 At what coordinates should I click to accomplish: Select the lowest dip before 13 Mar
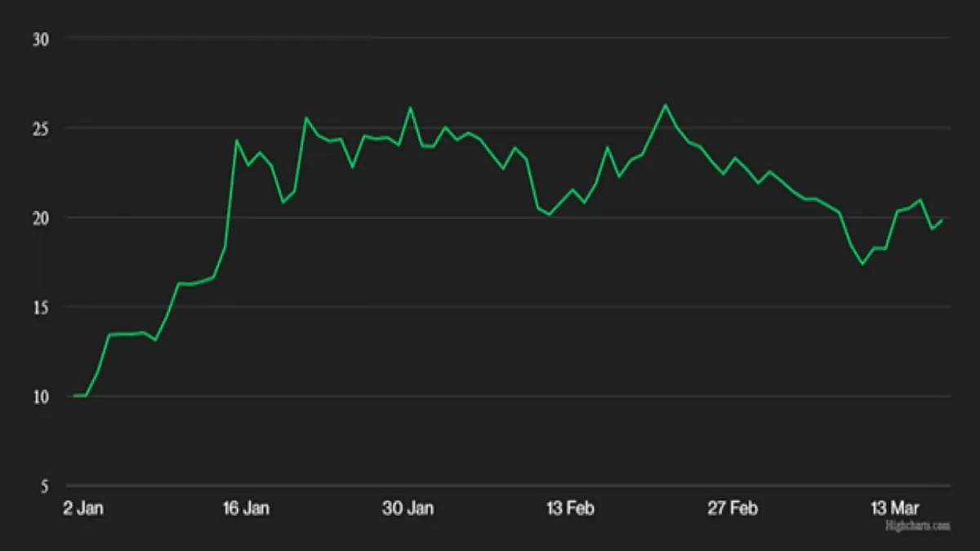coord(862,263)
